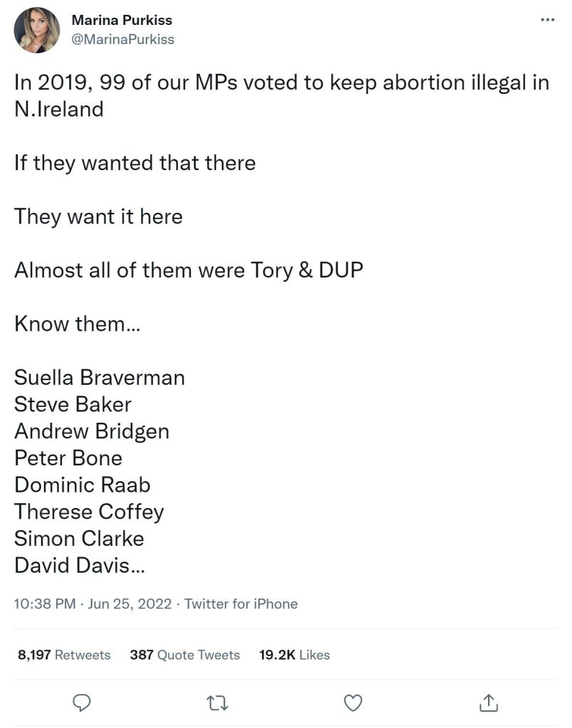Click the name Therese Coffey in the tweet
Screen dimensions: 572x728
tap(89, 512)
